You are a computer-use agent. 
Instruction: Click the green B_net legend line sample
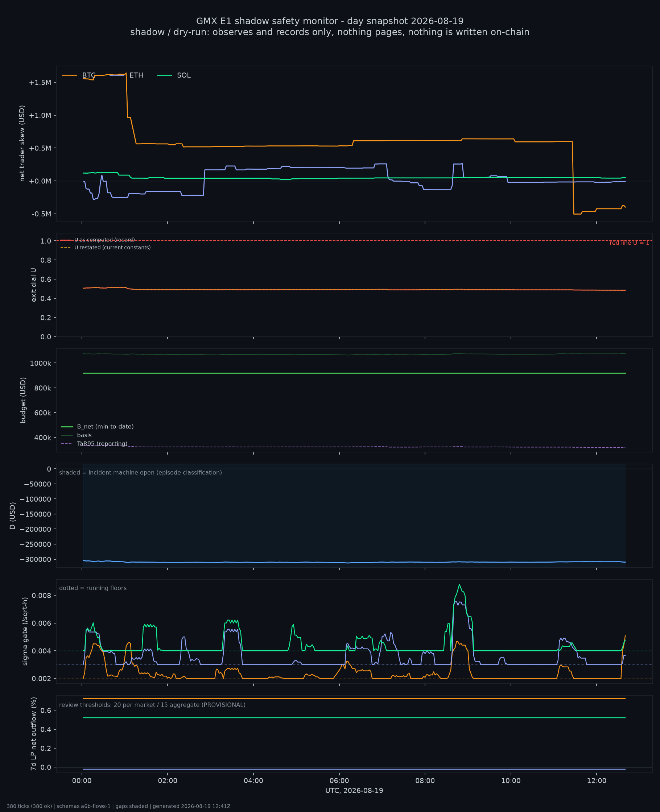[x=67, y=427]
